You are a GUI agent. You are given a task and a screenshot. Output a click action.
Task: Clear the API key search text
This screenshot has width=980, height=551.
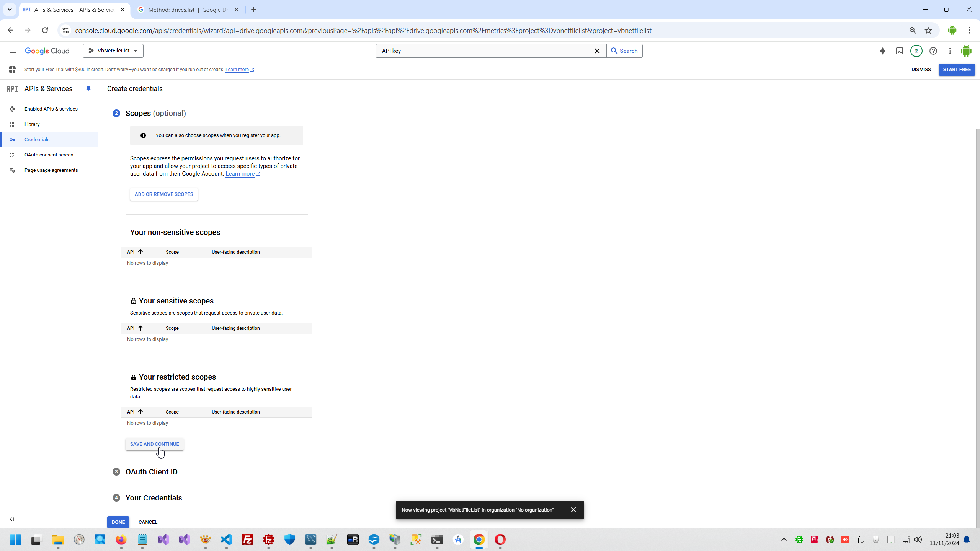(x=597, y=51)
